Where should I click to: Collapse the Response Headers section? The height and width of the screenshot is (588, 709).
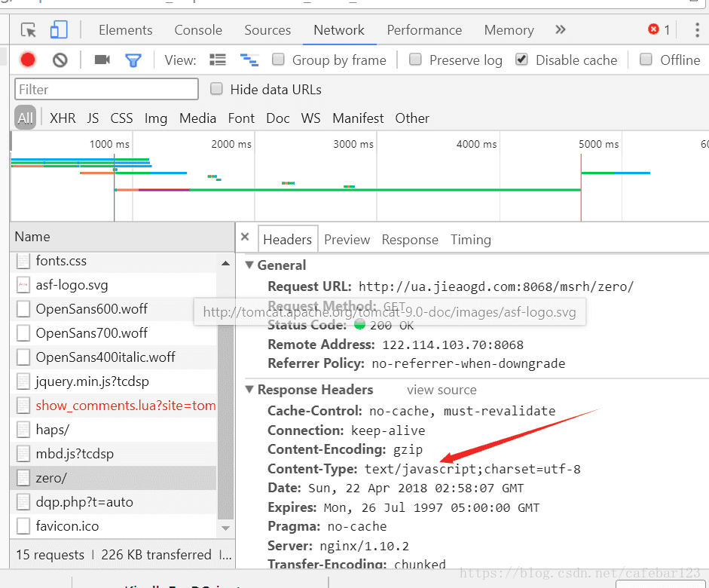click(x=249, y=389)
